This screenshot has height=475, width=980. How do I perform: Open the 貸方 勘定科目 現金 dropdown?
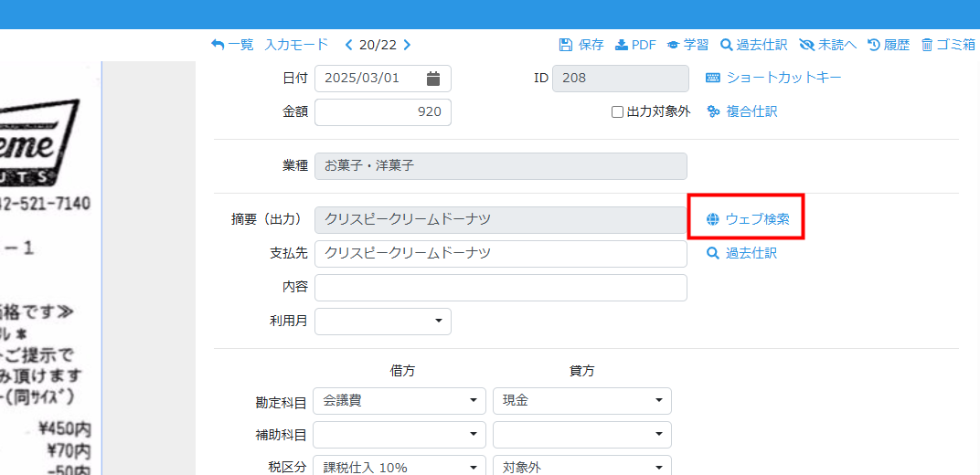pyautogui.click(x=581, y=401)
